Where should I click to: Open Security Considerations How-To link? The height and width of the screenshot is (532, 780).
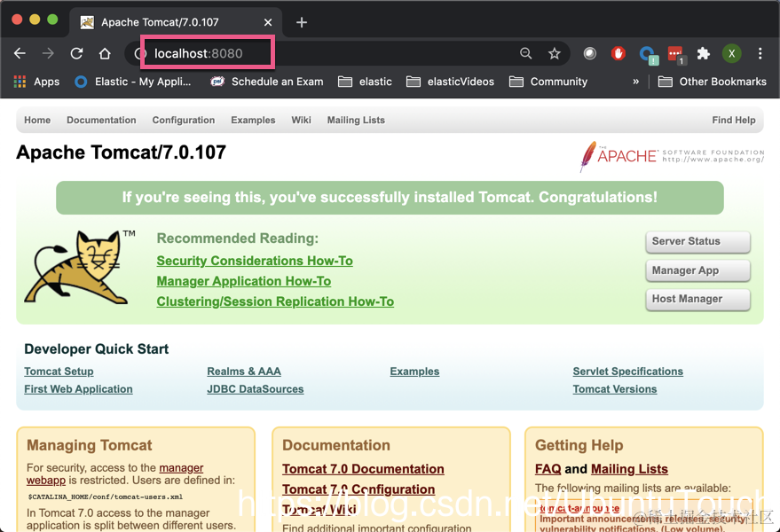(x=255, y=261)
